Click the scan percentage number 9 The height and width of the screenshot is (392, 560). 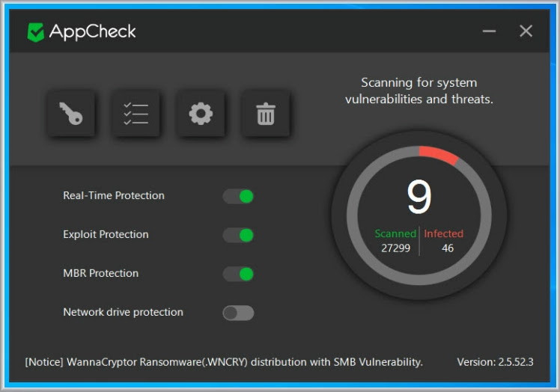coord(419,197)
